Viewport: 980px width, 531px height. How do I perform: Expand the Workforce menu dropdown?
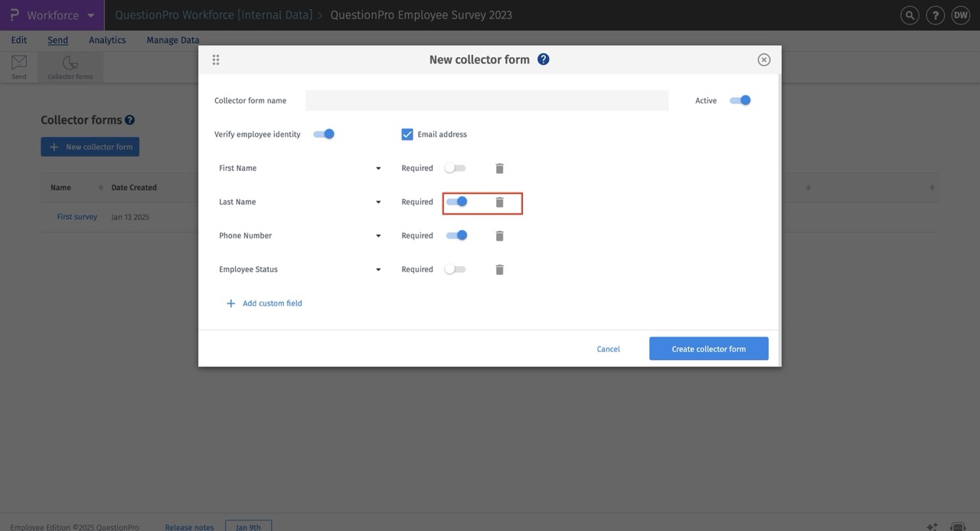coord(90,15)
